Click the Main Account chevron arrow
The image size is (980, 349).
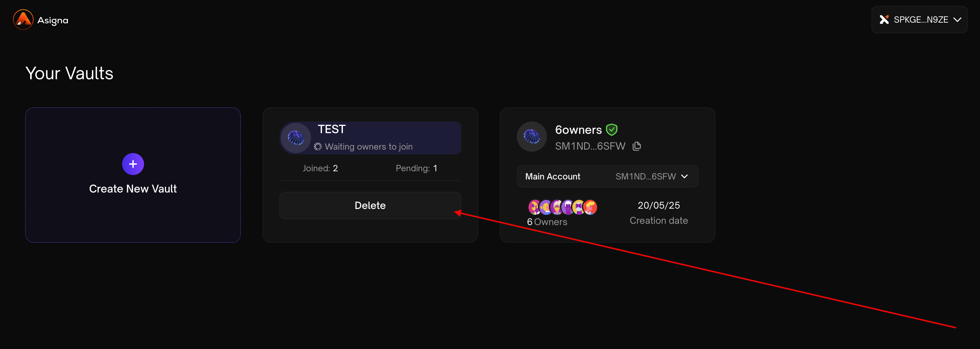(684, 176)
